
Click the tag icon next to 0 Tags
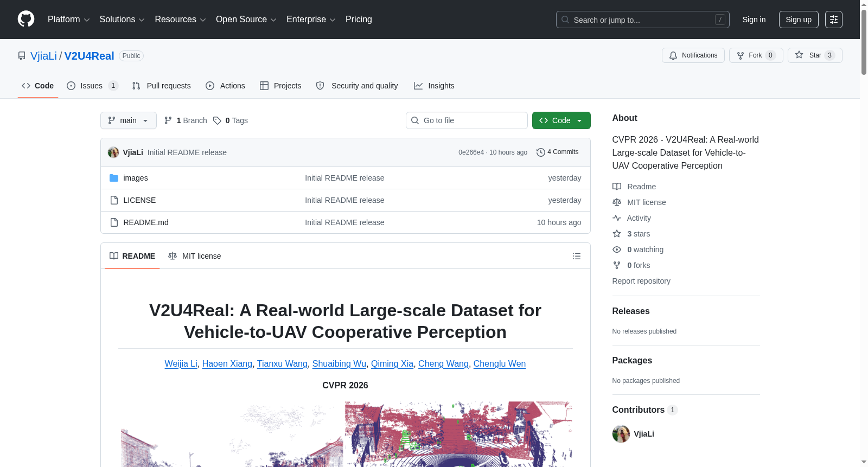pos(217,120)
